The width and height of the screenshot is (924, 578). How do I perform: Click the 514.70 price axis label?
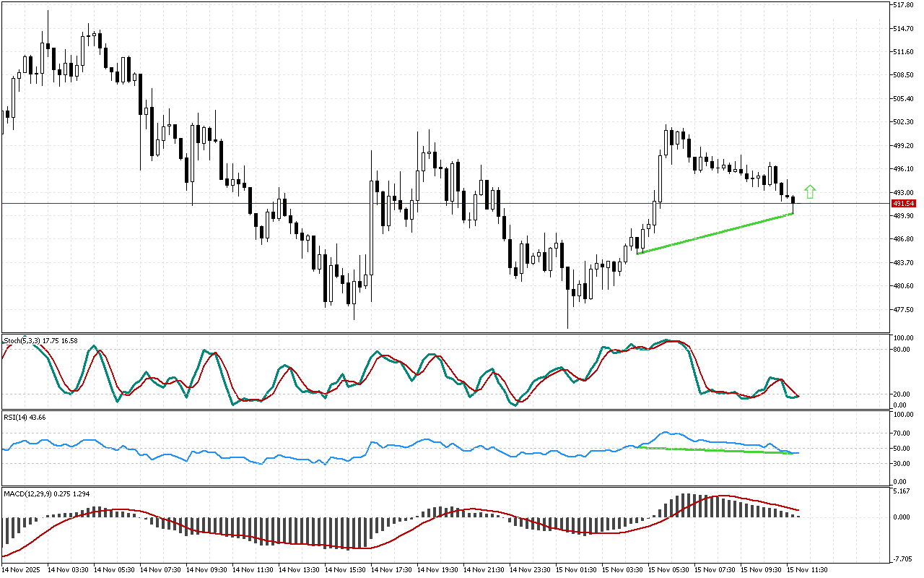click(903, 29)
